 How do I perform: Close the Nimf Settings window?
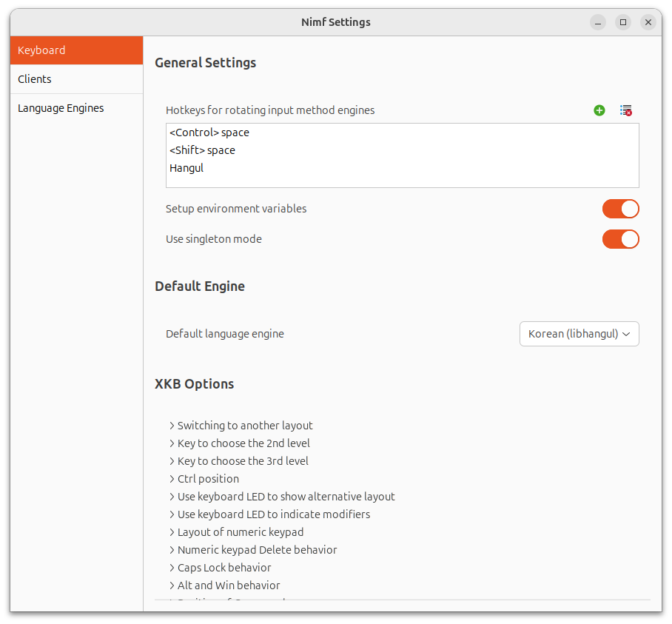tap(648, 22)
